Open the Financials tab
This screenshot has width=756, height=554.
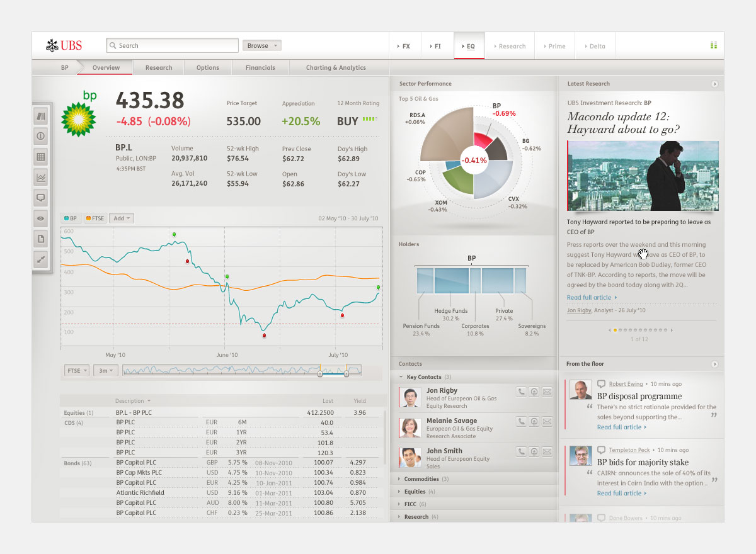click(260, 67)
